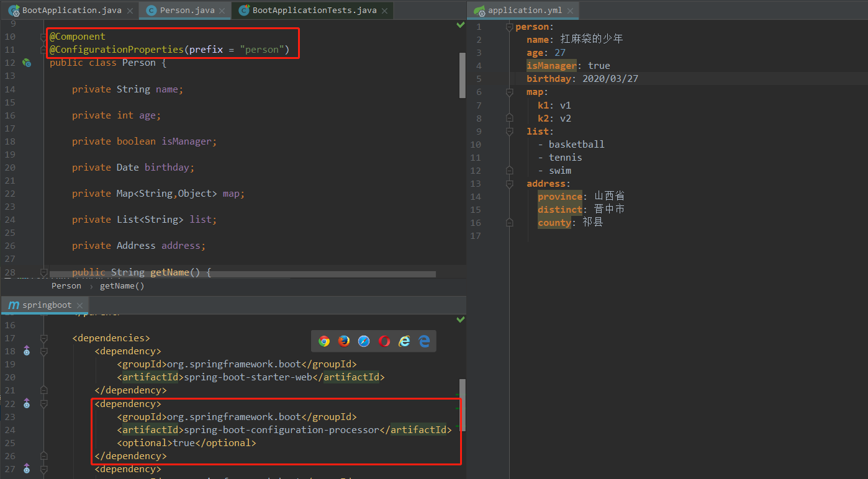This screenshot has width=868, height=479.
Task: Click Person in the breadcrumb bar
Action: pyautogui.click(x=66, y=286)
